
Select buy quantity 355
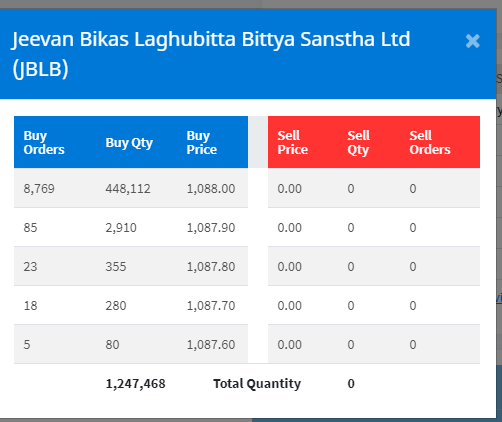pyautogui.click(x=116, y=267)
